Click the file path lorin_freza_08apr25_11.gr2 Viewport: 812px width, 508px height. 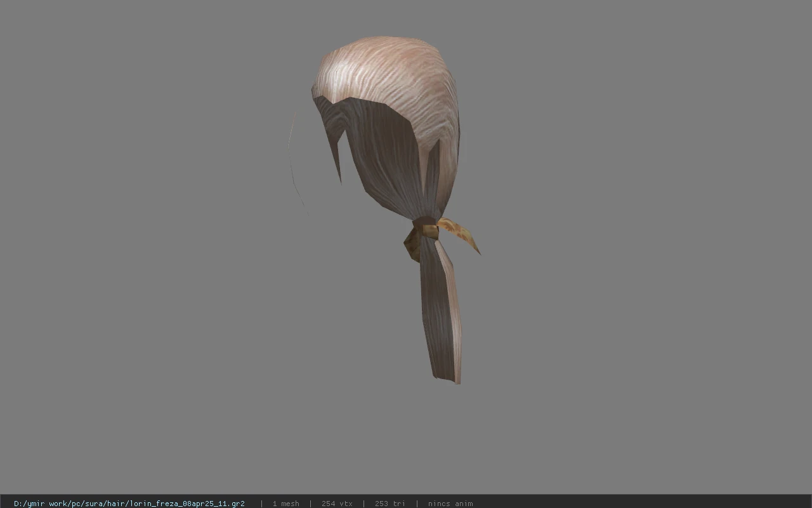click(129, 504)
